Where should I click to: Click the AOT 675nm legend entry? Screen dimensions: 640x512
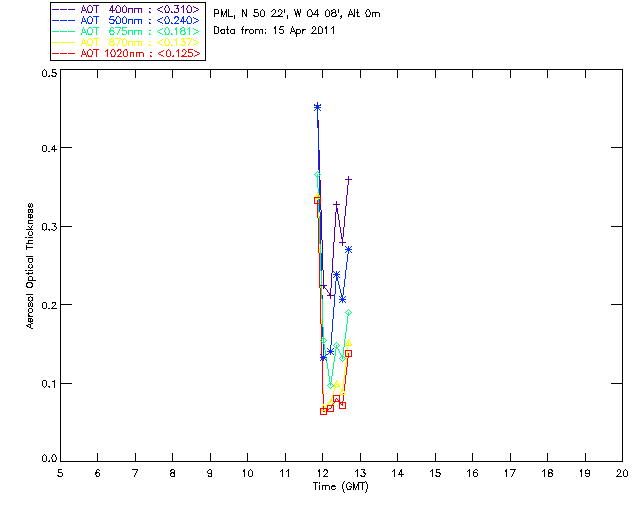126,31
